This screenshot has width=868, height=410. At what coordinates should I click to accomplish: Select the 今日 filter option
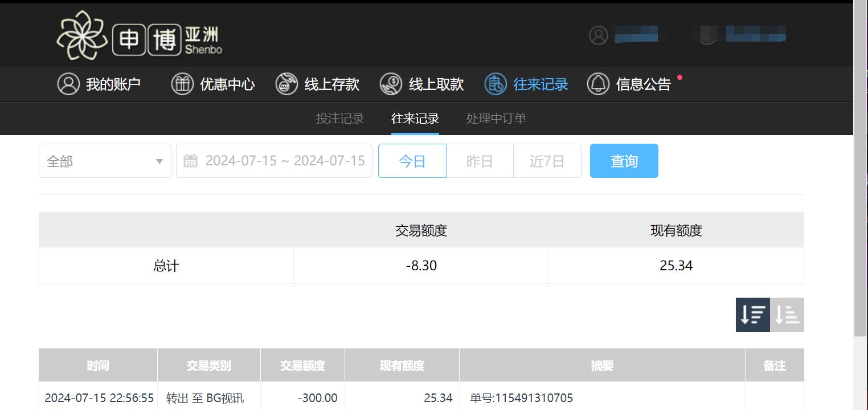412,161
